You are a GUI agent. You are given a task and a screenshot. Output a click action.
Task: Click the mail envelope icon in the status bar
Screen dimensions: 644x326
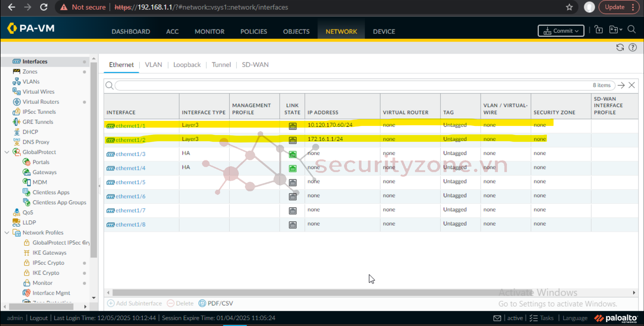[x=497, y=318]
